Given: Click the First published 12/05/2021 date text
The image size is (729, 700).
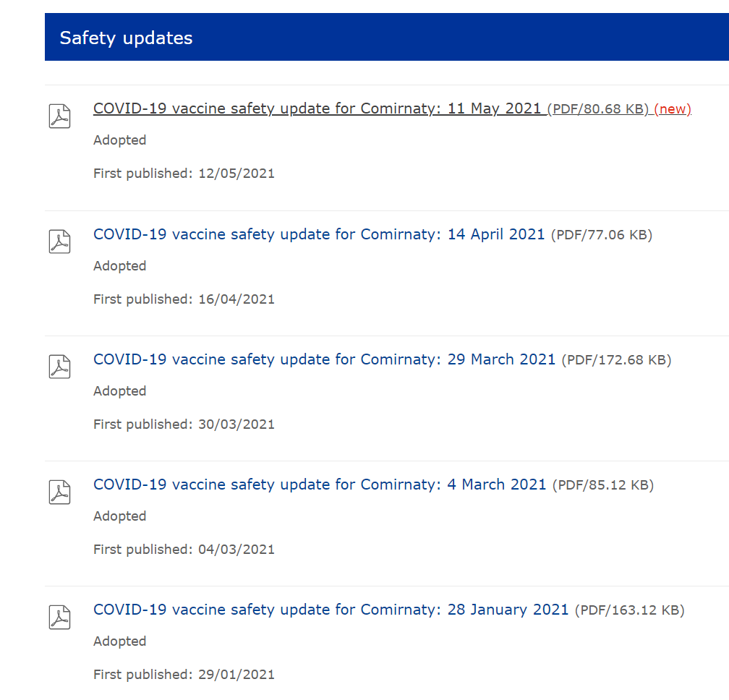Looking at the screenshot, I should pyautogui.click(x=184, y=174).
